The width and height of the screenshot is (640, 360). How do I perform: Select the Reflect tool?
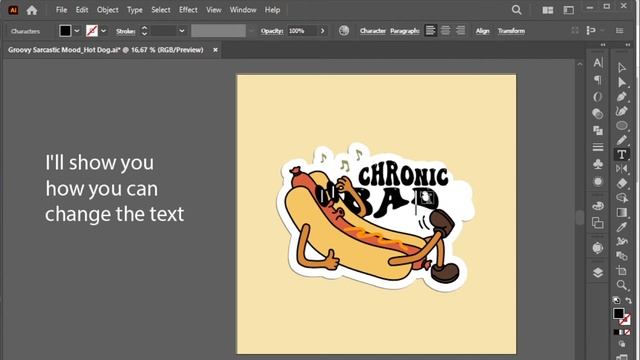tap(622, 169)
